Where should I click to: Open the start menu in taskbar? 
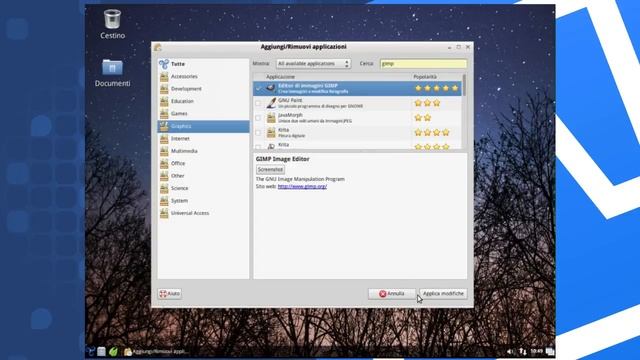point(91,351)
